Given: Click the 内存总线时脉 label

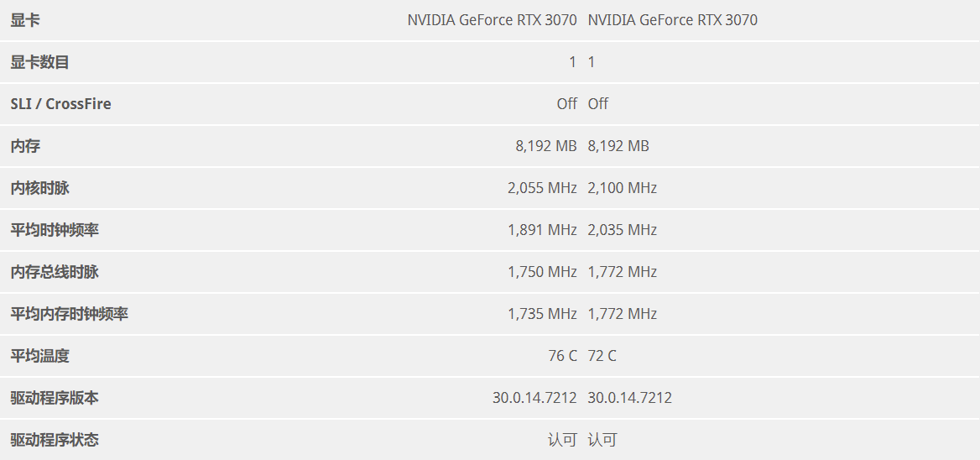Looking at the screenshot, I should [x=55, y=272].
